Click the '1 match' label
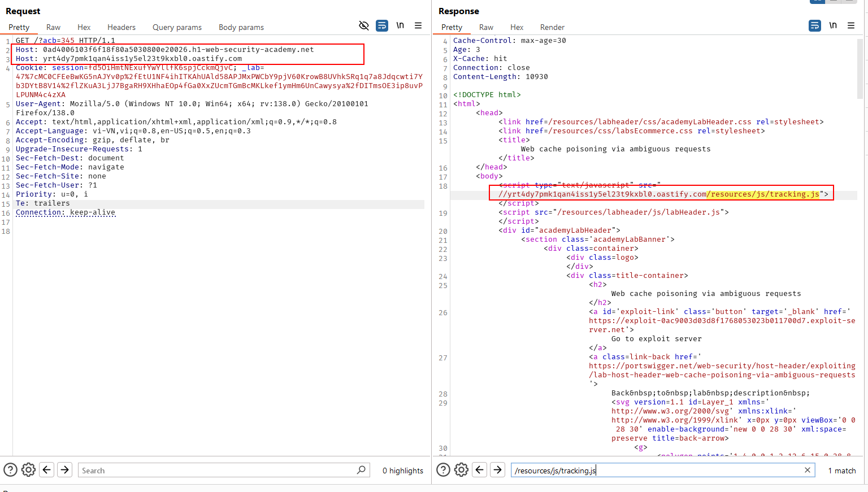The height and width of the screenshot is (492, 868). tap(842, 471)
